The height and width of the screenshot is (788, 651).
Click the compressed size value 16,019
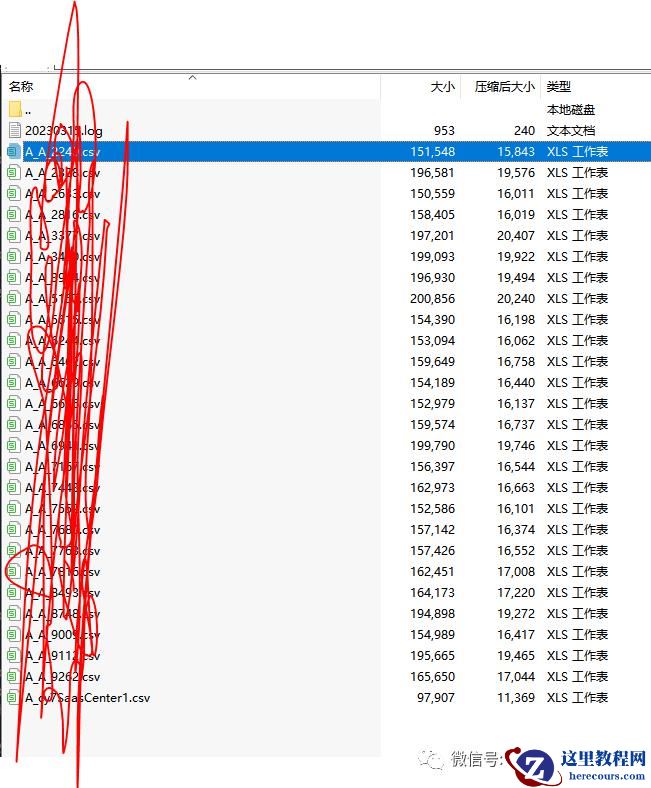(x=516, y=215)
